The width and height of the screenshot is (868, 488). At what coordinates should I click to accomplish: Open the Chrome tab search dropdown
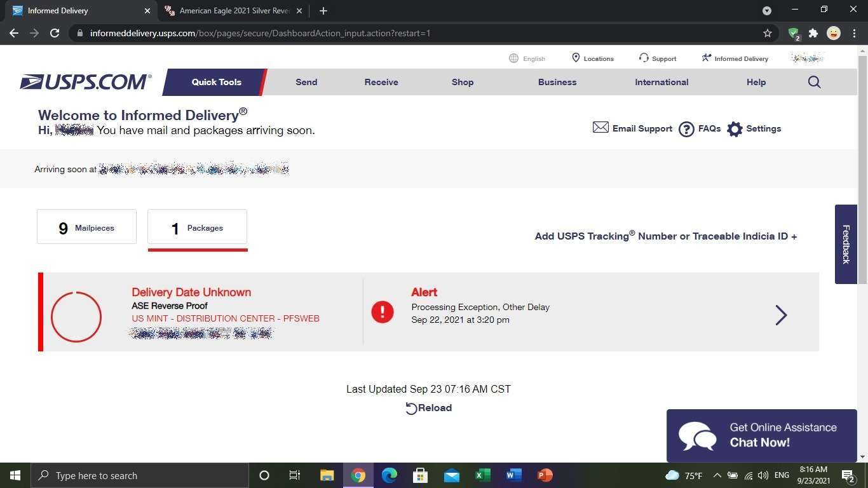[x=767, y=11]
